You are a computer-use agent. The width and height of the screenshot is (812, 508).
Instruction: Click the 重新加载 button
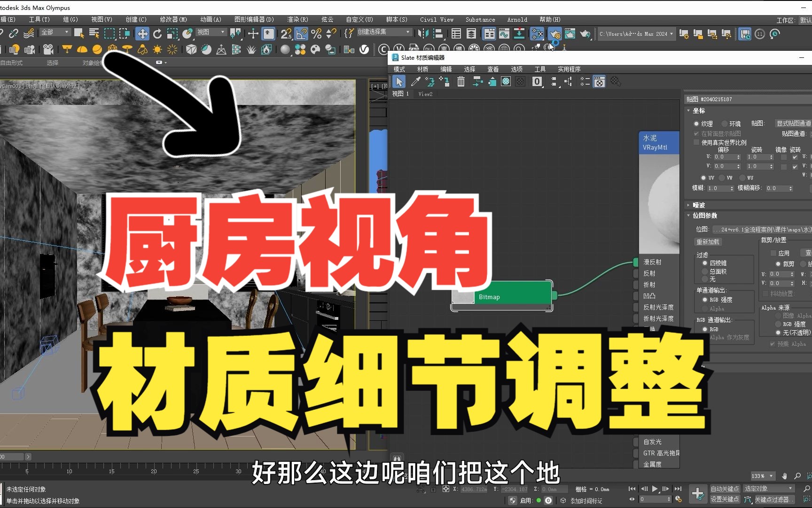coord(708,242)
